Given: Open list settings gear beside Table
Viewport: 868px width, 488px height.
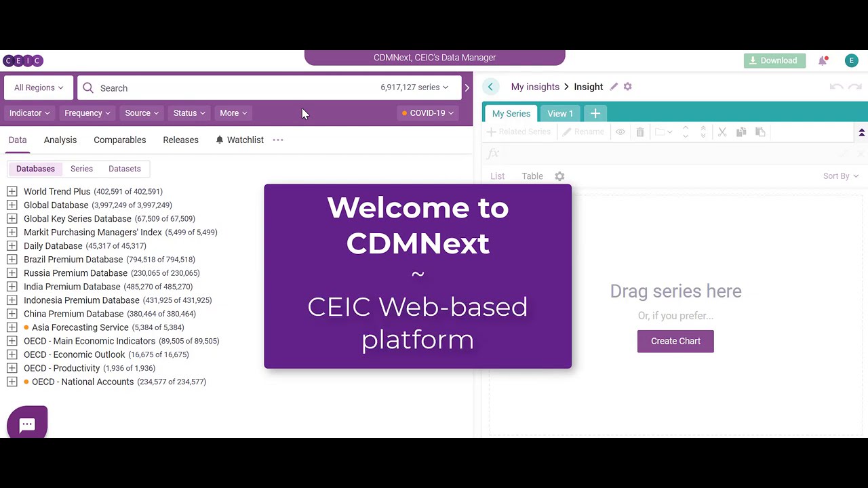Looking at the screenshot, I should point(559,176).
